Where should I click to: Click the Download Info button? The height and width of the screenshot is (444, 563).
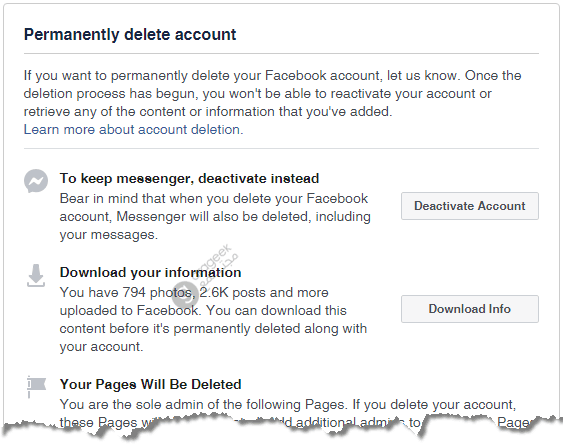(470, 309)
